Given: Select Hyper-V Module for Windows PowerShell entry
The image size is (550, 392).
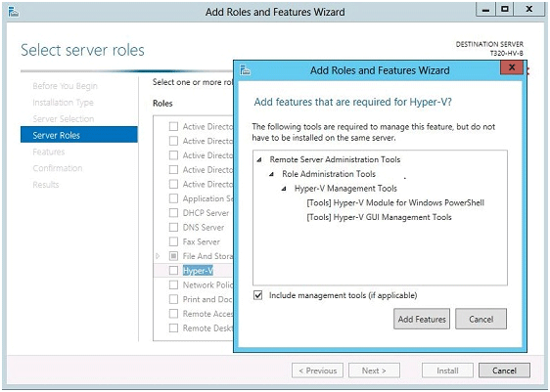Looking at the screenshot, I should pos(395,202).
